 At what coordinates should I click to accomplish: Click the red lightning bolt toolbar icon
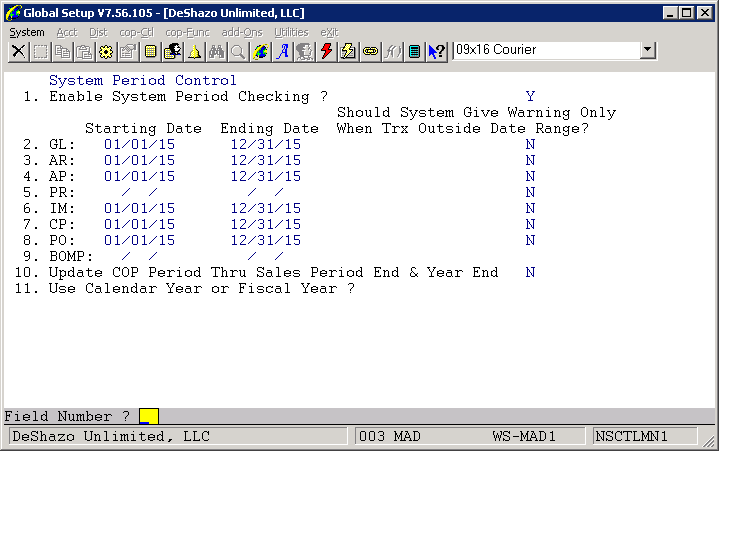tap(326, 51)
